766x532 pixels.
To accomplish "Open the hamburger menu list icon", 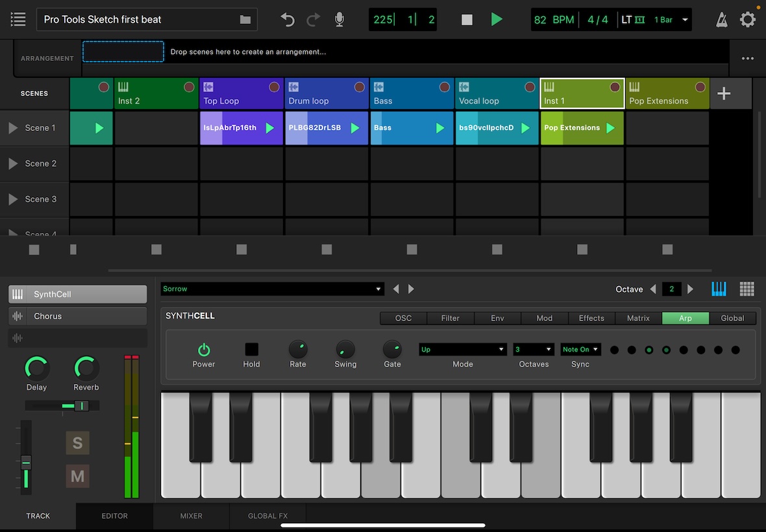I will 18,19.
